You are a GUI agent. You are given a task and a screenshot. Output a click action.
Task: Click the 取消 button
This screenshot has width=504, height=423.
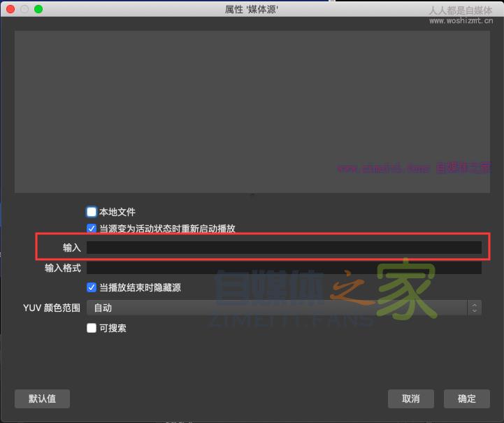click(411, 399)
